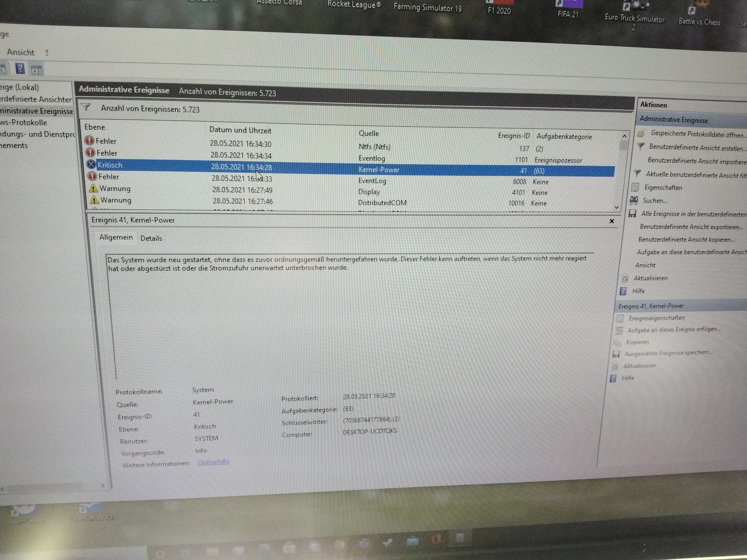Click the binoculars Suchen icon
Viewport: 747px width, 560px height.
(634, 200)
